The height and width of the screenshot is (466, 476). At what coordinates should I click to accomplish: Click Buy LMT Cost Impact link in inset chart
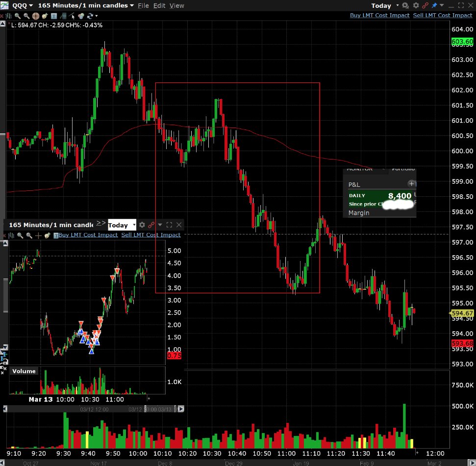point(88,235)
